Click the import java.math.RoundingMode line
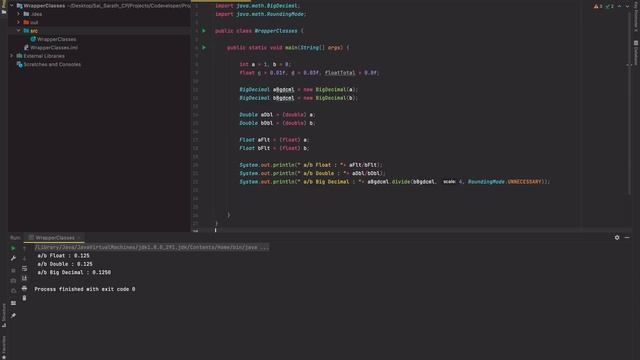Image resolution: width=640 pixels, height=360 pixels. pyautogui.click(x=260, y=14)
